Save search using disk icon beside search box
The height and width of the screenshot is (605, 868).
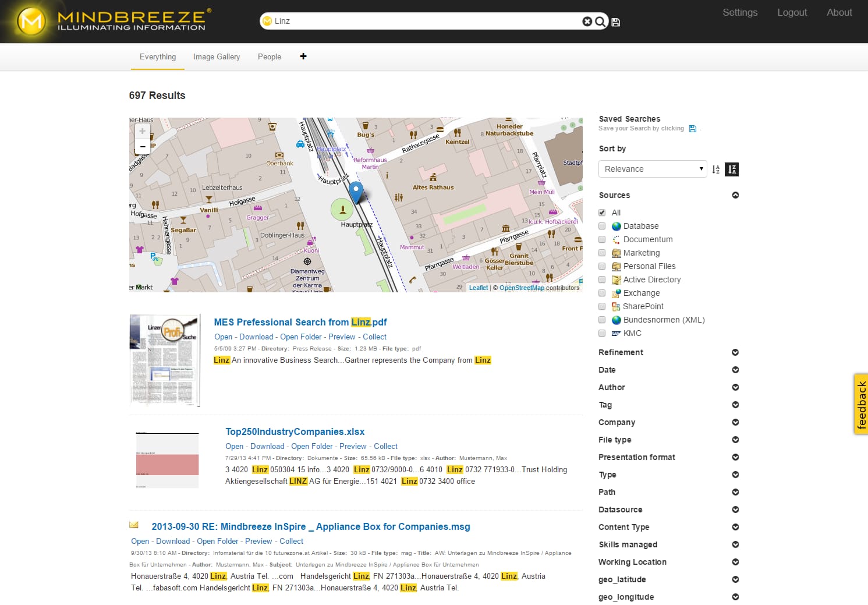point(616,22)
